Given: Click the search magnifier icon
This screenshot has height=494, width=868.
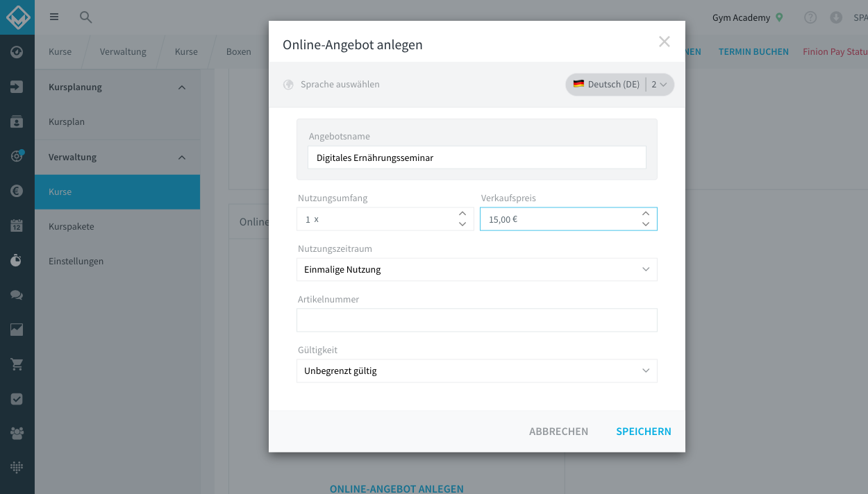Looking at the screenshot, I should pos(85,17).
